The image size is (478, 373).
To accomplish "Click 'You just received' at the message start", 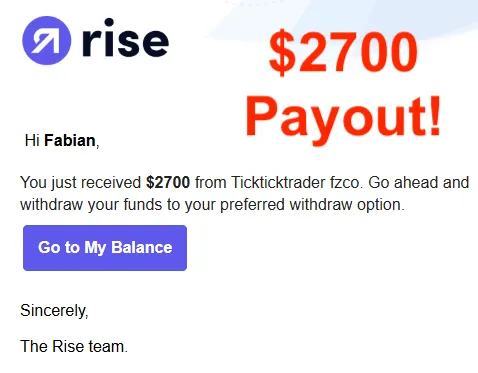I will tap(81, 183).
